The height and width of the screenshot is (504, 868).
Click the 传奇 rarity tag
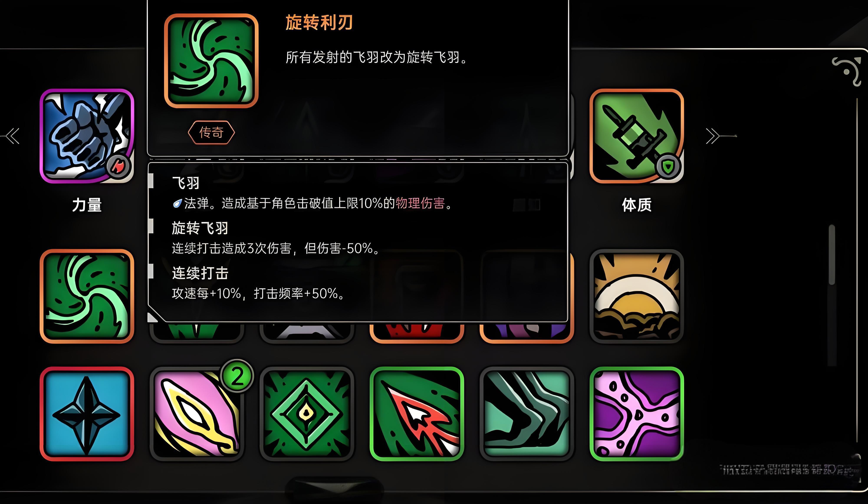211,132
